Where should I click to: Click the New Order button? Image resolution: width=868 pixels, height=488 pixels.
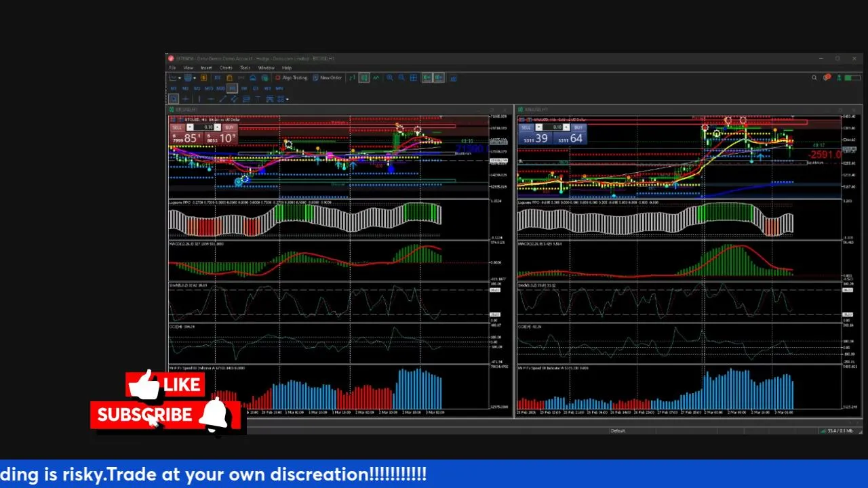click(x=328, y=78)
